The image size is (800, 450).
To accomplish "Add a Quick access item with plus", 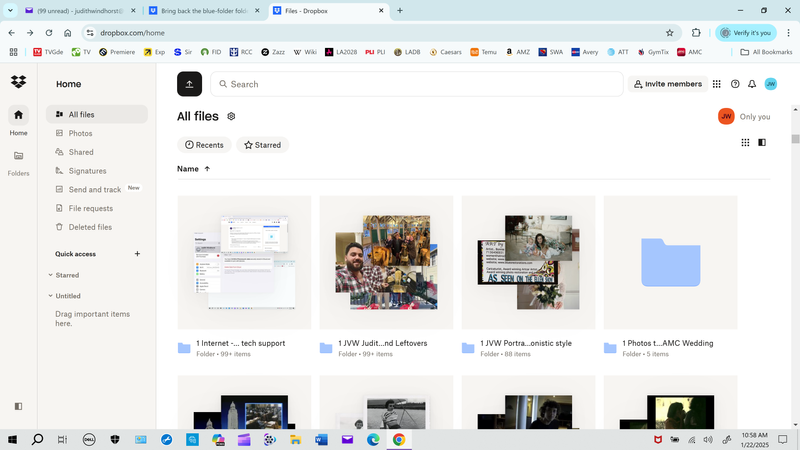I will pyautogui.click(x=137, y=254).
